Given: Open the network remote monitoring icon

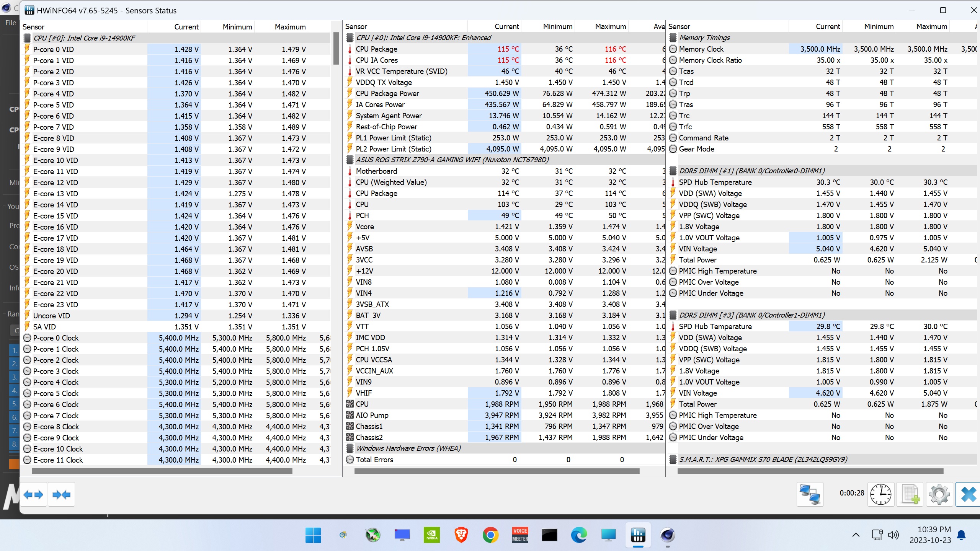Looking at the screenshot, I should click(810, 494).
